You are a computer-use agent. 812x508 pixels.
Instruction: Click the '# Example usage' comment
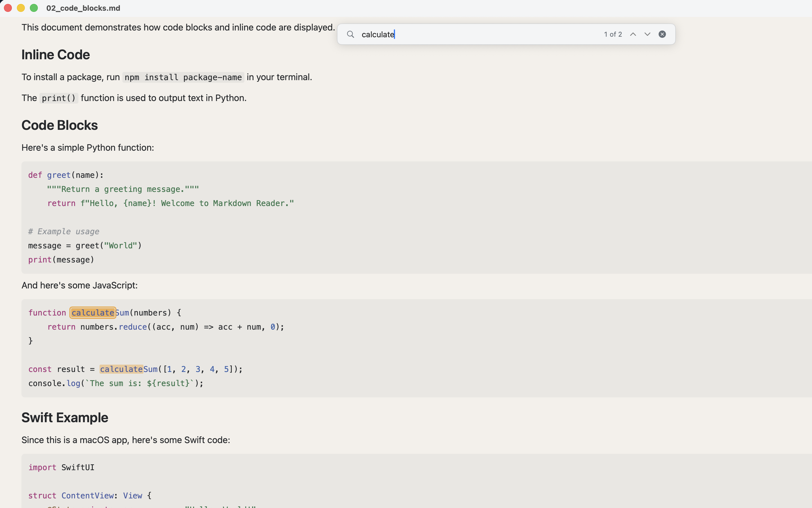point(64,231)
